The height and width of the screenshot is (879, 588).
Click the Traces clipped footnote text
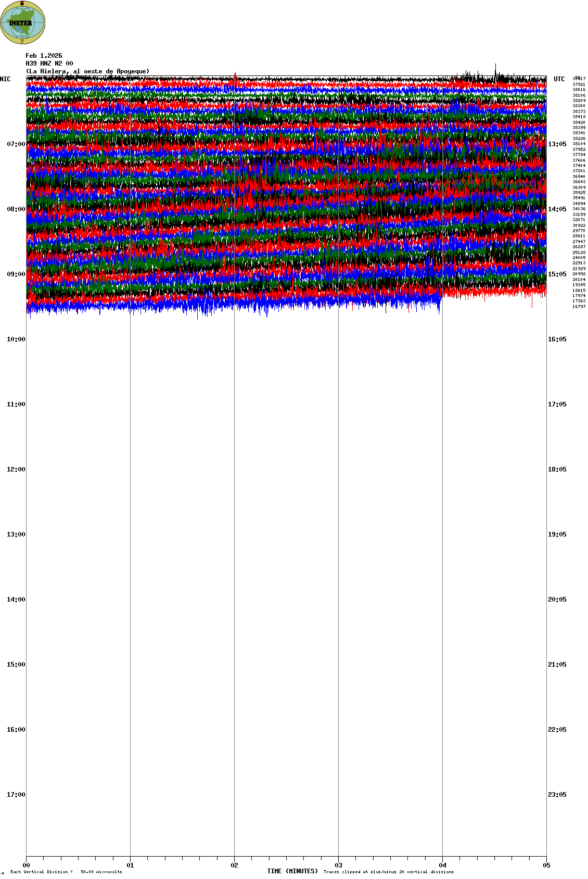click(388, 872)
